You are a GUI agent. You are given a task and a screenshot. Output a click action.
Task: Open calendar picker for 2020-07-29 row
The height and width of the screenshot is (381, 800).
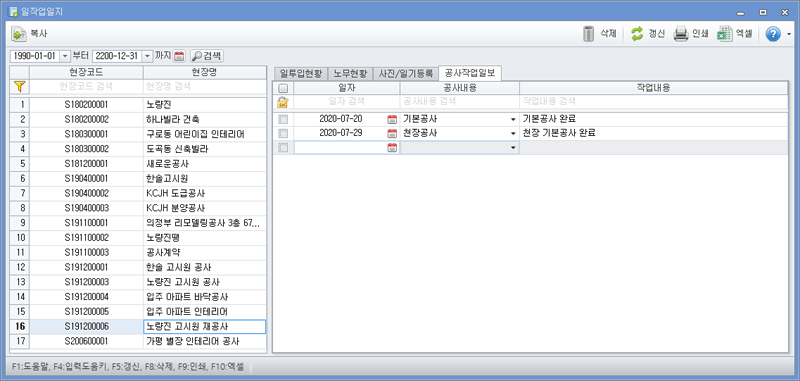point(392,134)
